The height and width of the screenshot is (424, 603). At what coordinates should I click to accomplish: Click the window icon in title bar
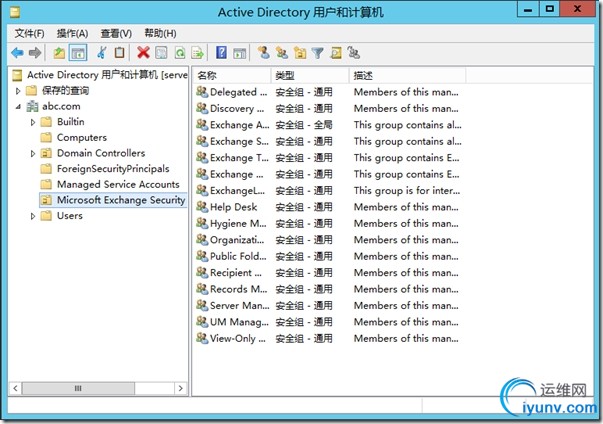click(x=15, y=12)
